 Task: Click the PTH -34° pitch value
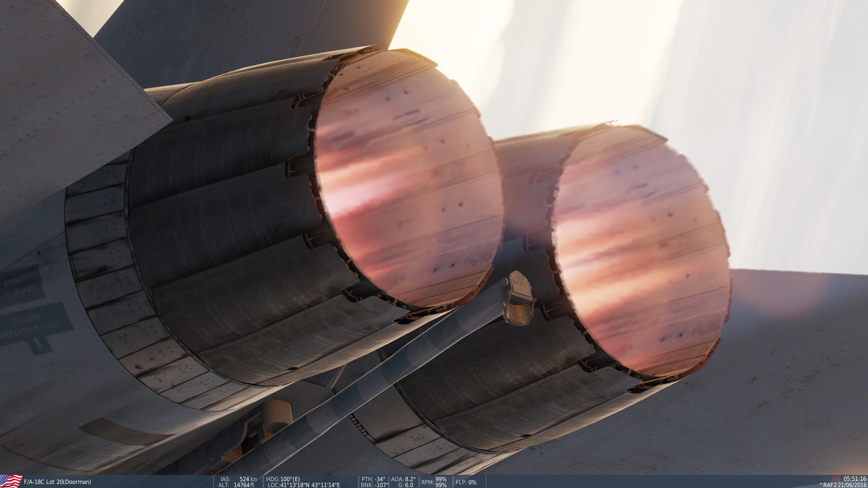[373, 479]
